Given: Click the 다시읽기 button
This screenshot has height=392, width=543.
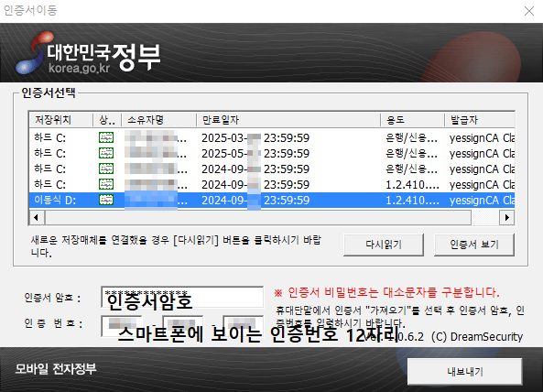Looking at the screenshot, I should tap(384, 245).
